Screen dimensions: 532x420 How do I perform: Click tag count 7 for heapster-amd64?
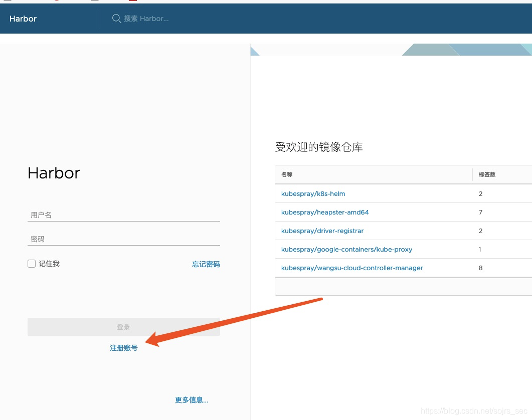pos(480,213)
